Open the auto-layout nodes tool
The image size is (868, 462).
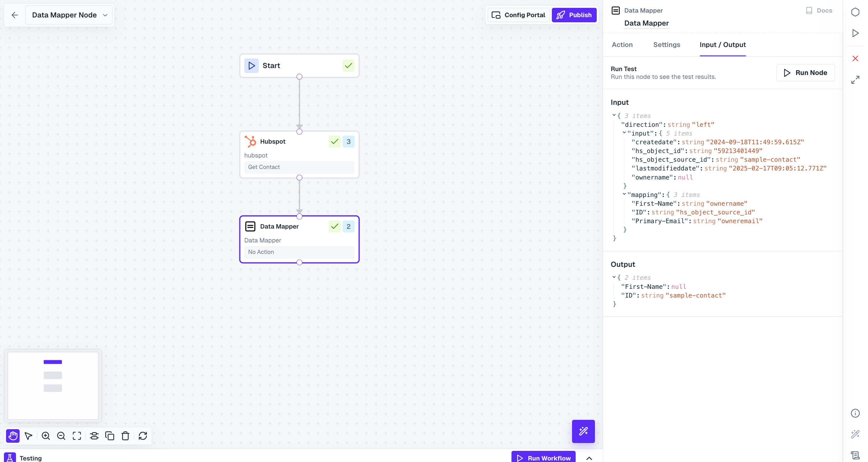point(94,436)
